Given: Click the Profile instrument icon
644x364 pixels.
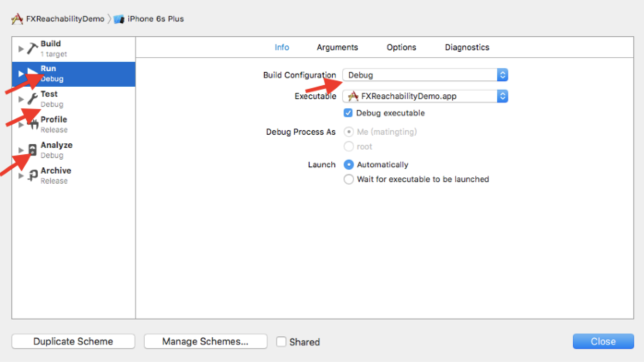Looking at the screenshot, I should (33, 124).
